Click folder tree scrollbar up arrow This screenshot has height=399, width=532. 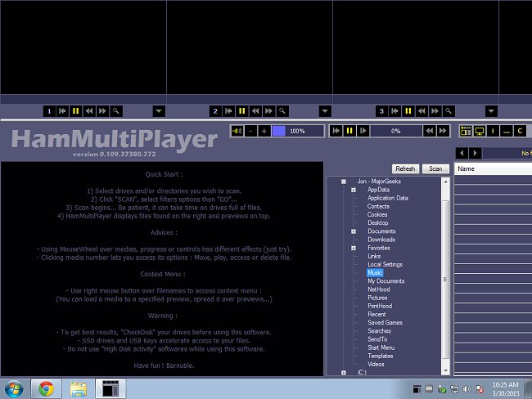pyautogui.click(x=446, y=182)
